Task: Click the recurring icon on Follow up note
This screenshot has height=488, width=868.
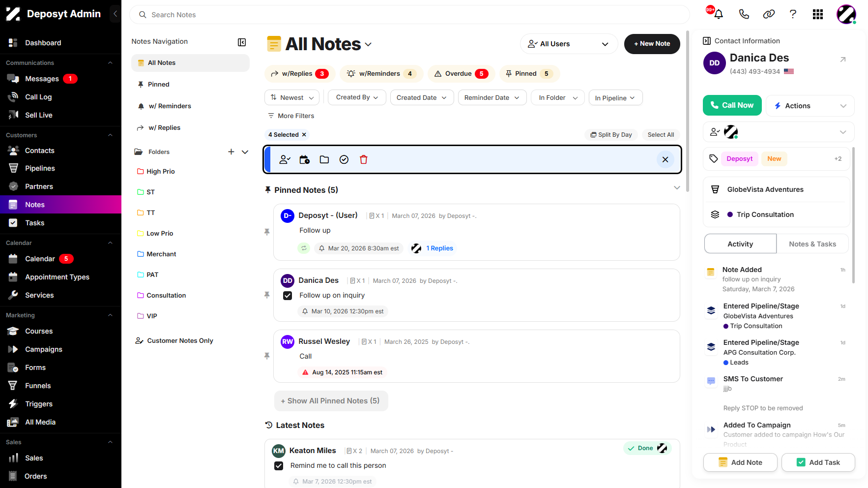Action: pyautogui.click(x=304, y=248)
